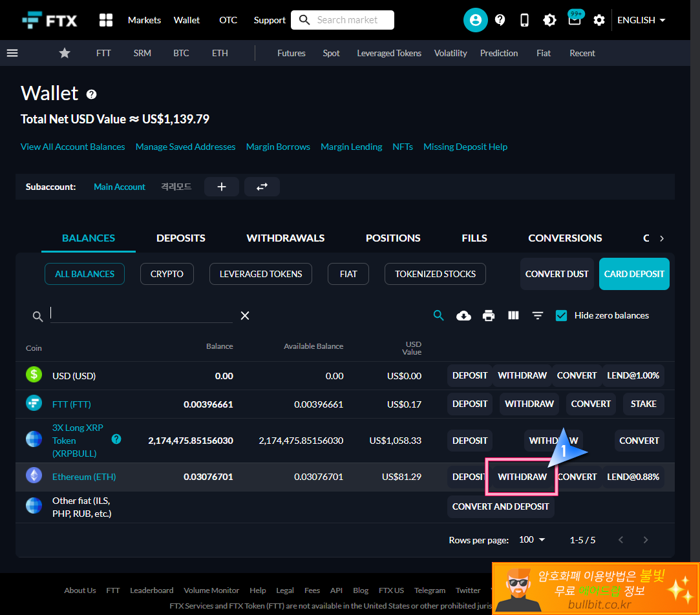Switch to the CONVERSIONS tab
This screenshot has width=700, height=615.
(x=565, y=238)
